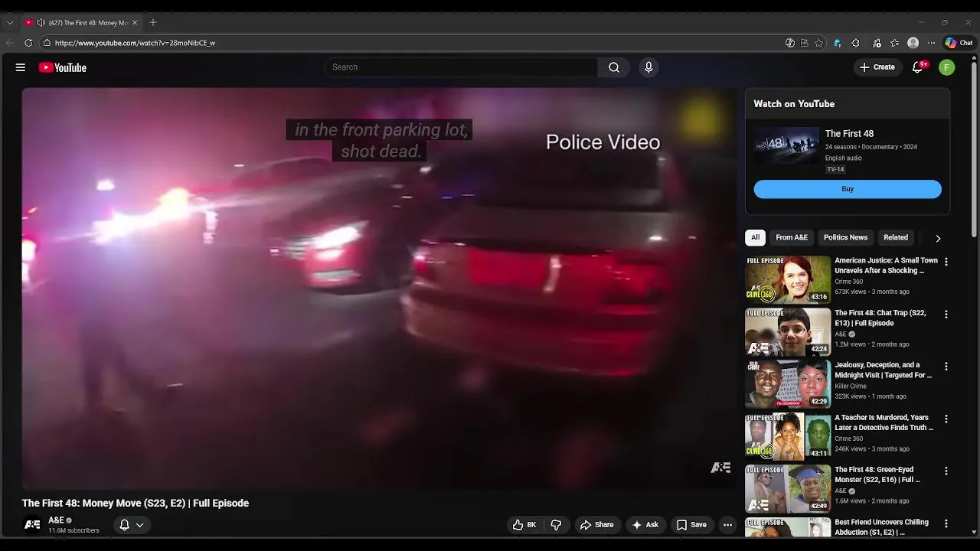Click the A&E channel avatar icon
This screenshot has width=980, height=551.
[x=32, y=525]
